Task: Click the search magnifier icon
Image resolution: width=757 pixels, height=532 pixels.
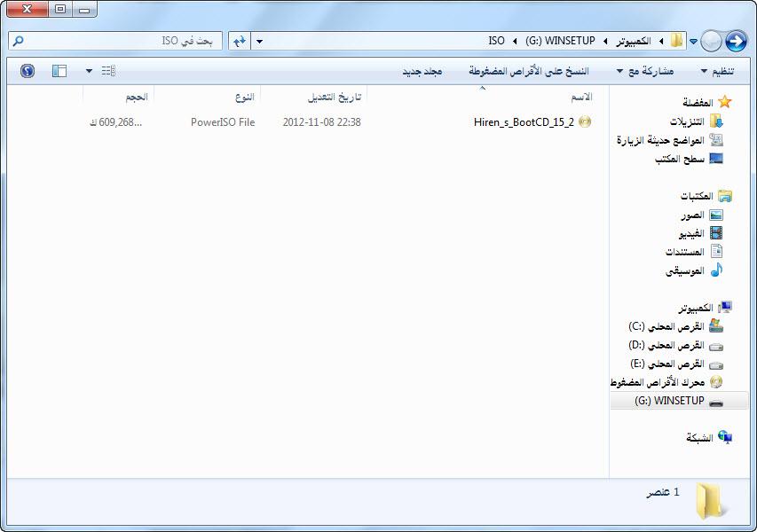Action: tap(18, 41)
